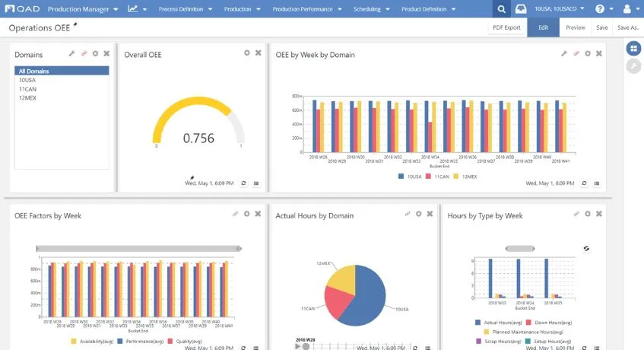Open the inbox tray icon
The width and height of the screenshot is (644, 350).
coord(520,9)
